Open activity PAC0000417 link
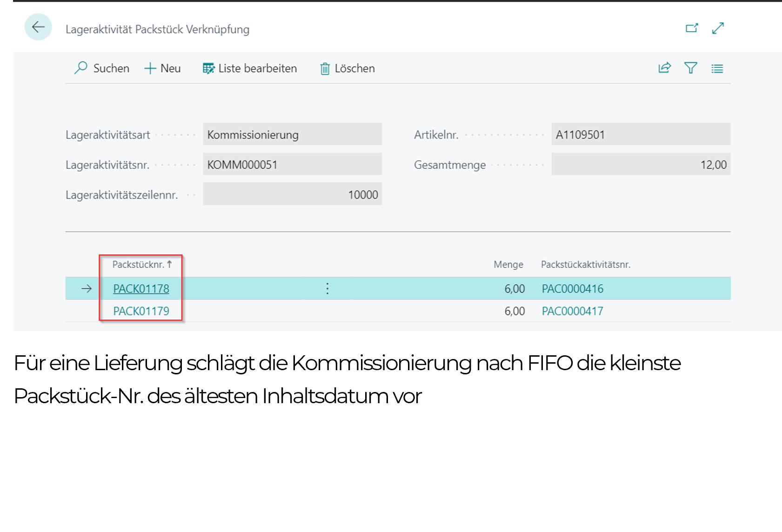Viewport: 782px width, 532px height. [572, 311]
